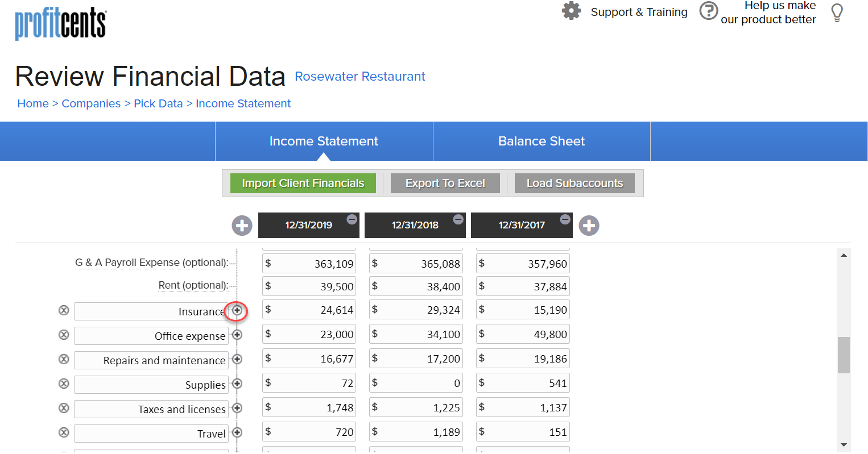Click the scroll down arrow
868x454 pixels.
[844, 445]
